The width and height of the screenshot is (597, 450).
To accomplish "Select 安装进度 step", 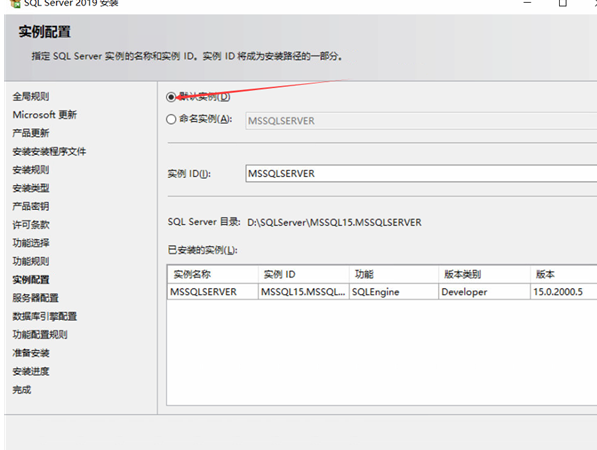I will (x=31, y=371).
